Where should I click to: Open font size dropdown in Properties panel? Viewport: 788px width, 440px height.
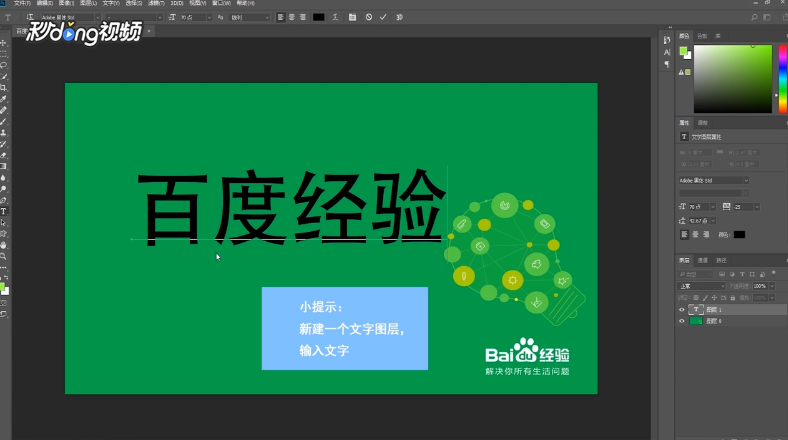(713, 207)
